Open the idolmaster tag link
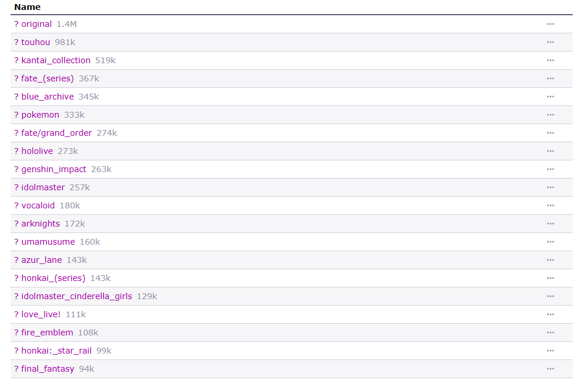The height and width of the screenshot is (384, 588). coord(43,187)
